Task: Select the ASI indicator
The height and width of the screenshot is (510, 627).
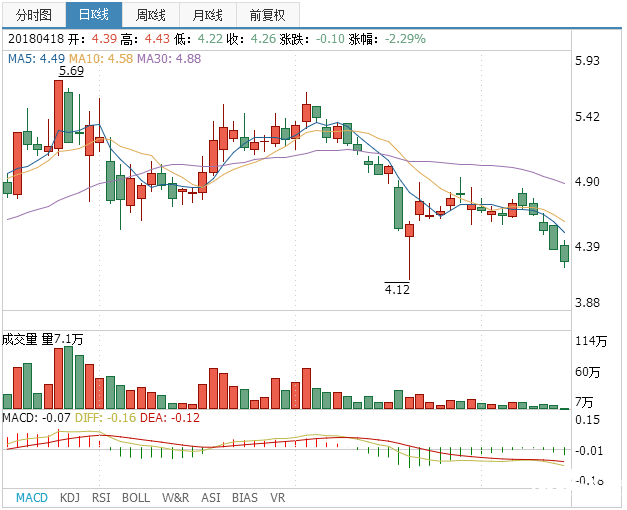Action: [211, 498]
